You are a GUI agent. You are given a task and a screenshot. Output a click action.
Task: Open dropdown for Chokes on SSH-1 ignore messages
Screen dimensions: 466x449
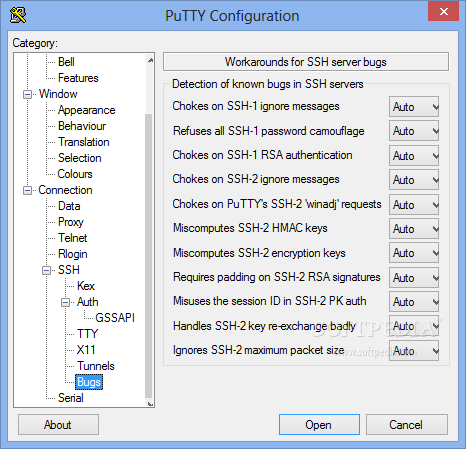[414, 107]
